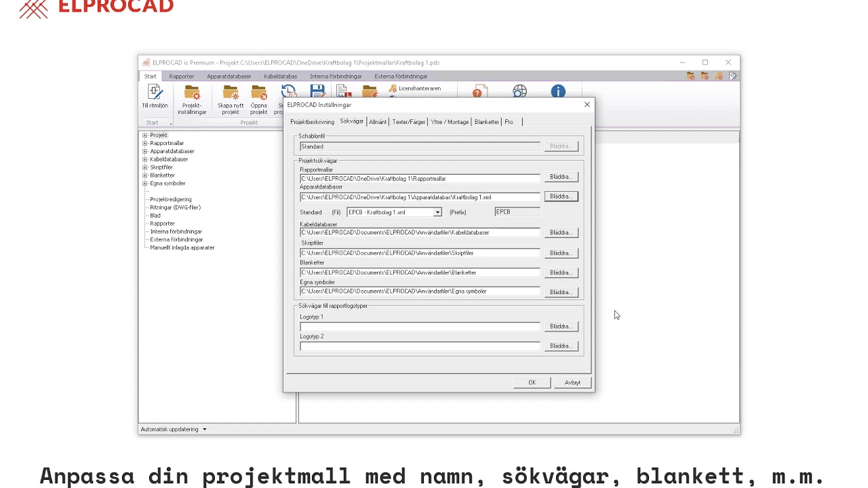Open the Externa förbindningar ribbon tab
868x488 pixels.
point(401,77)
